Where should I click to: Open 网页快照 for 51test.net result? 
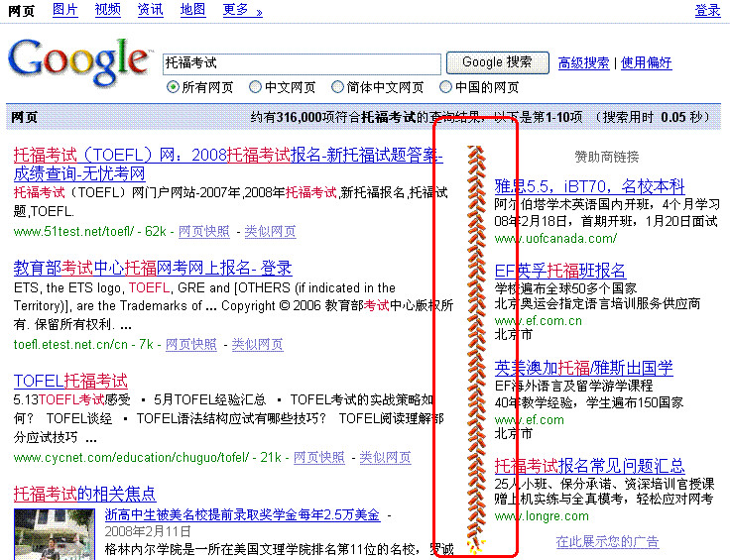(x=204, y=231)
